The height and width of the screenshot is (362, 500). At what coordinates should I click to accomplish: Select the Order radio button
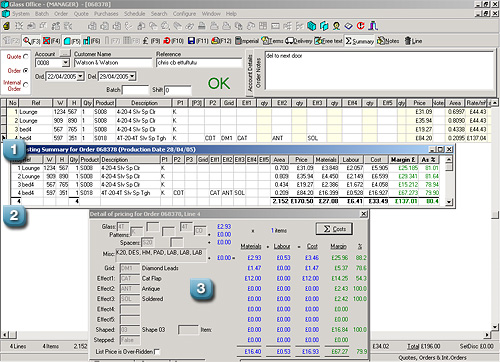tap(26, 71)
